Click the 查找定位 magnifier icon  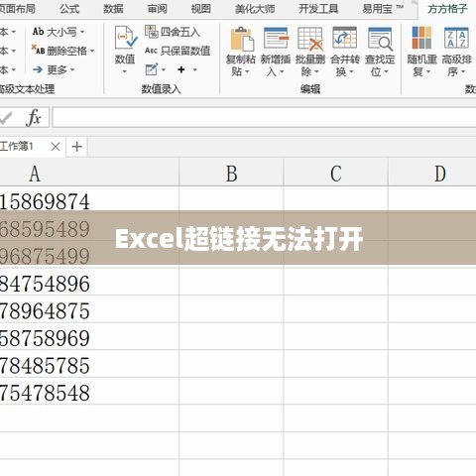tap(380, 39)
